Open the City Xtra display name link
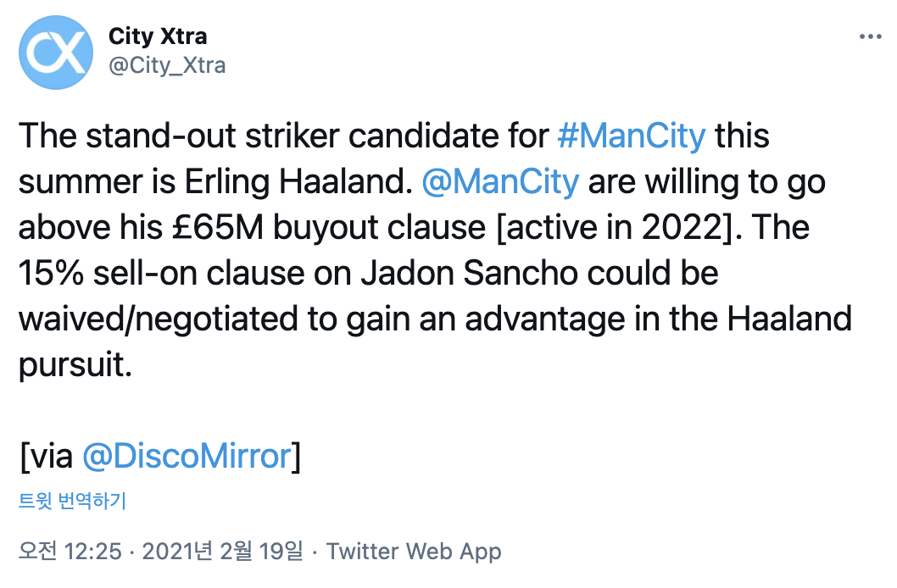 click(x=158, y=36)
